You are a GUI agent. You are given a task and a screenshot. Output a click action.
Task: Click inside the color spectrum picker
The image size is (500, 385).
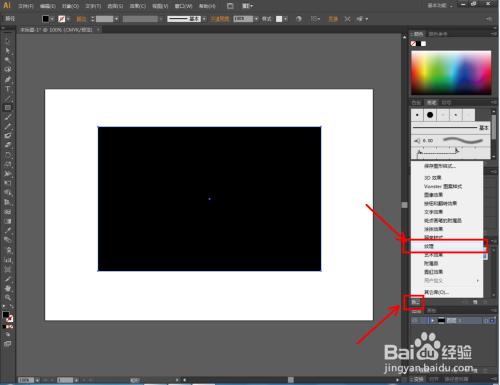[451, 73]
